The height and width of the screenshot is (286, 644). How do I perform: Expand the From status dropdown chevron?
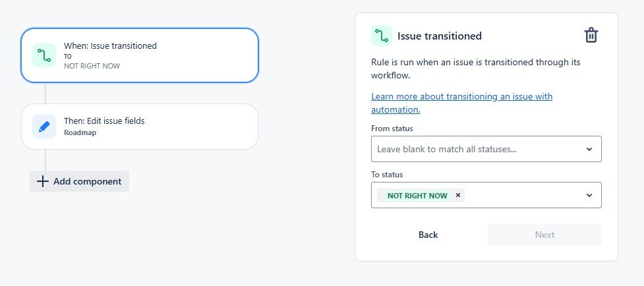point(589,149)
